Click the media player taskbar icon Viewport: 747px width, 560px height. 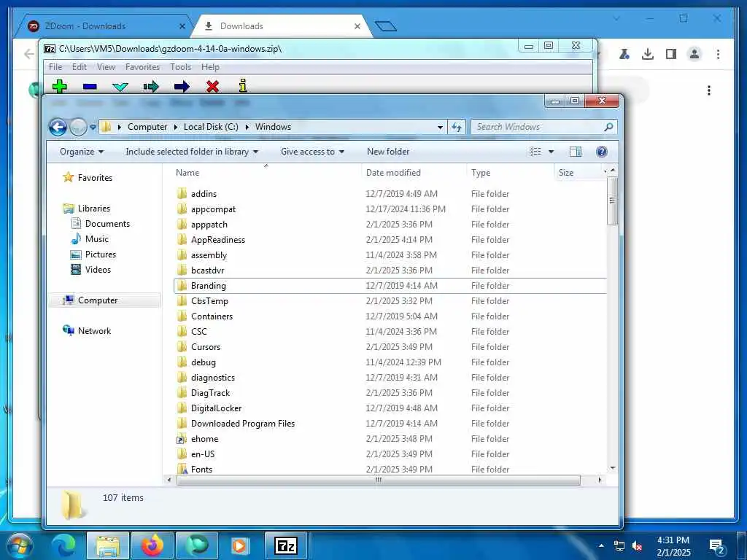point(239,545)
